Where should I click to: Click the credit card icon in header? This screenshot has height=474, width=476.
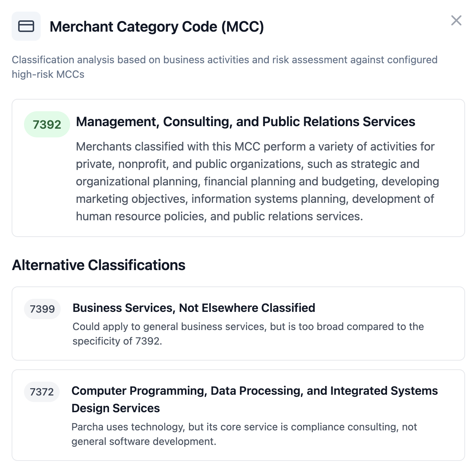[x=26, y=26]
